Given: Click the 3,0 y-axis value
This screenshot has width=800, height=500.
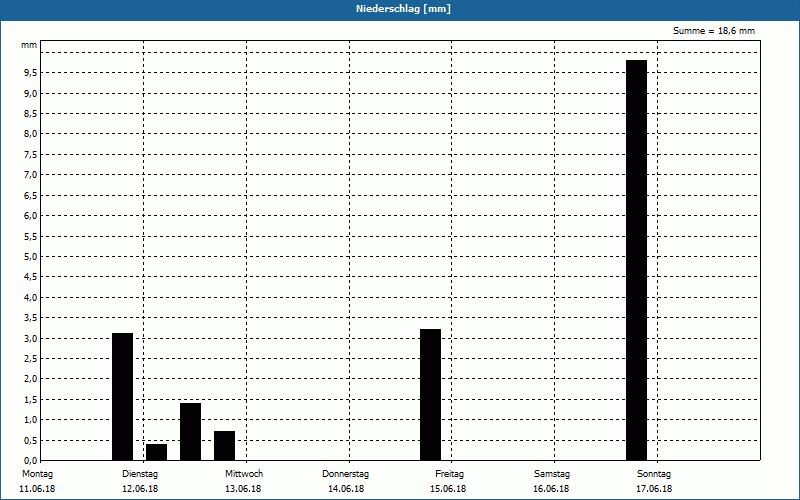Looking at the screenshot, I should click(30, 338).
